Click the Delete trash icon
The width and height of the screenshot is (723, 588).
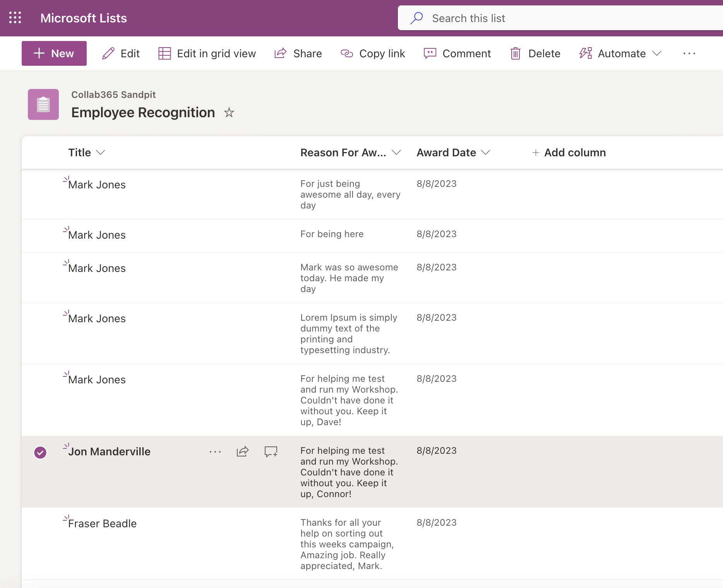click(x=515, y=53)
